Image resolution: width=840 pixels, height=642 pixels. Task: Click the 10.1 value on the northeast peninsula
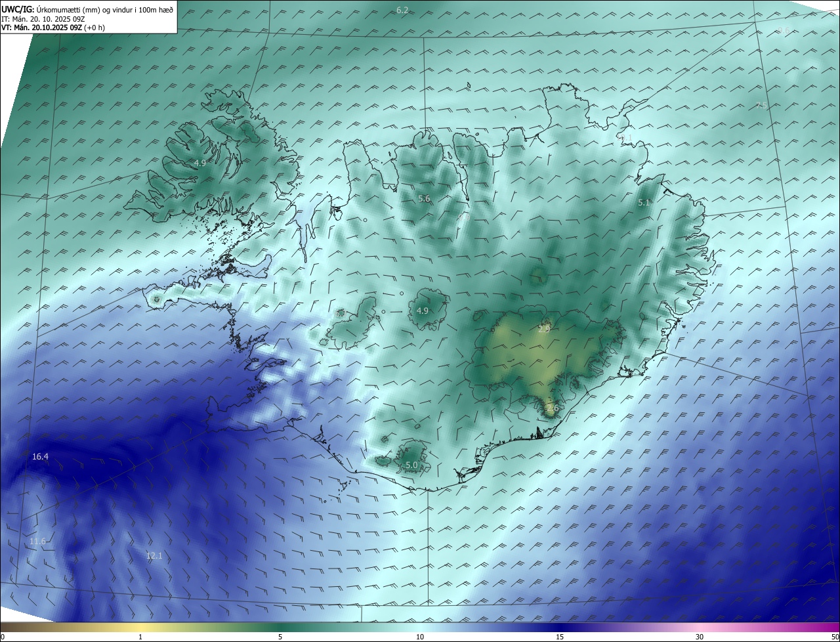[x=625, y=138]
